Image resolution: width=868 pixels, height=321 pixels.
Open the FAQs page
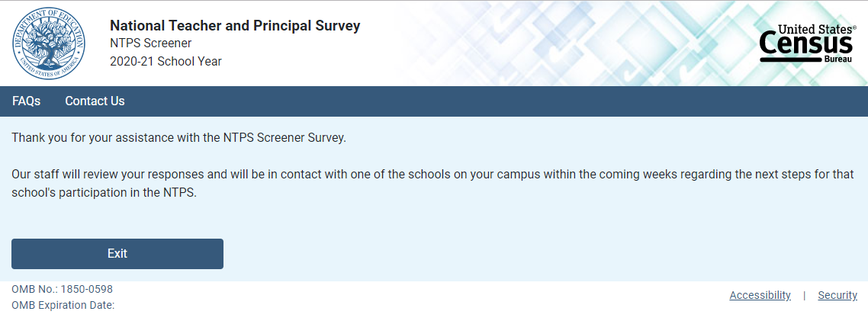tap(27, 101)
